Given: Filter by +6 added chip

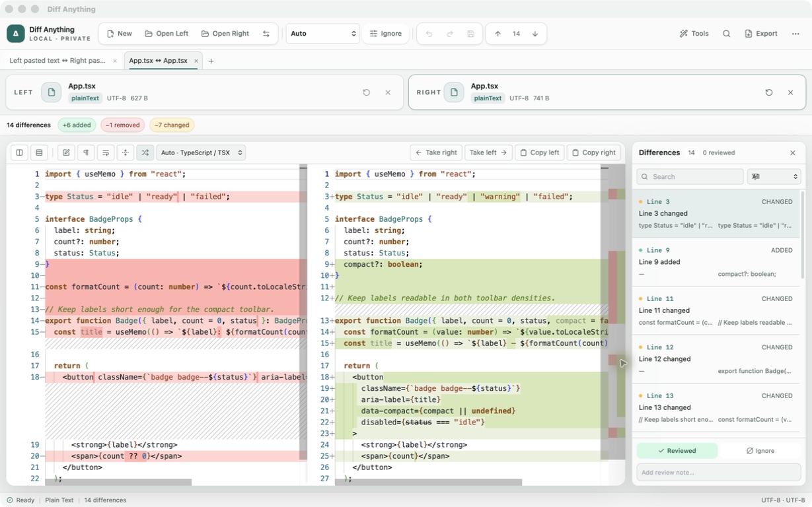Looking at the screenshot, I should [77, 125].
